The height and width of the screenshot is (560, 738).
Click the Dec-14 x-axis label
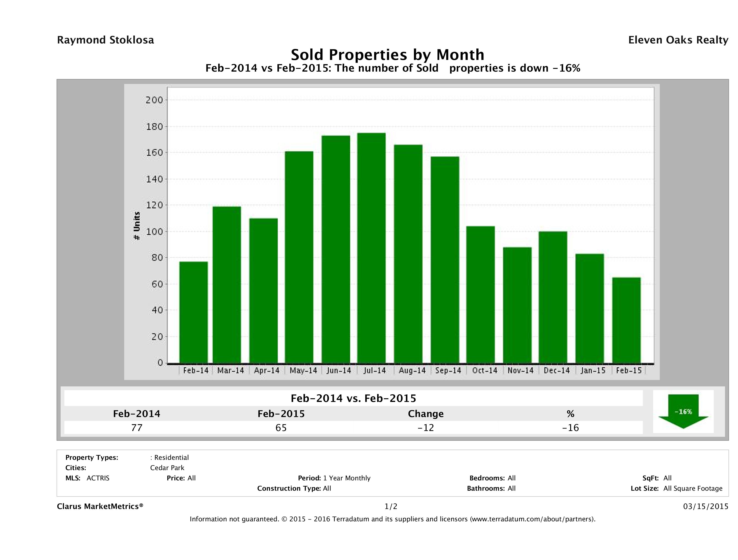[556, 370]
